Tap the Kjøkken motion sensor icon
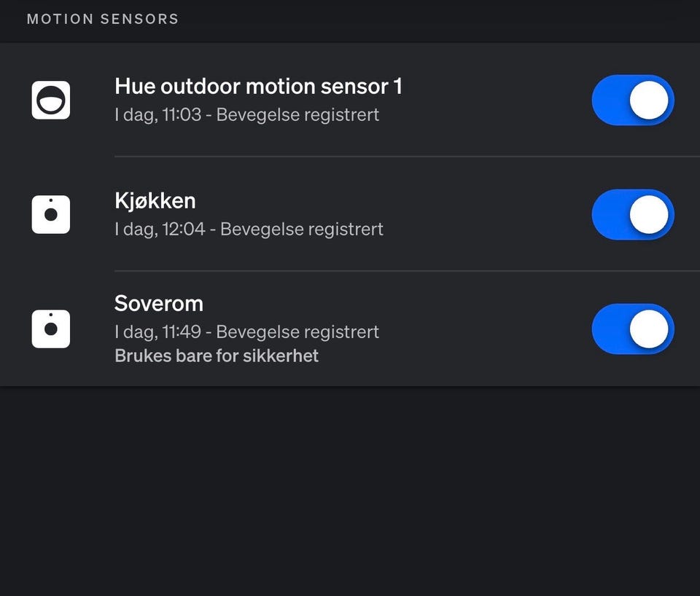The width and height of the screenshot is (700, 596). click(x=51, y=214)
